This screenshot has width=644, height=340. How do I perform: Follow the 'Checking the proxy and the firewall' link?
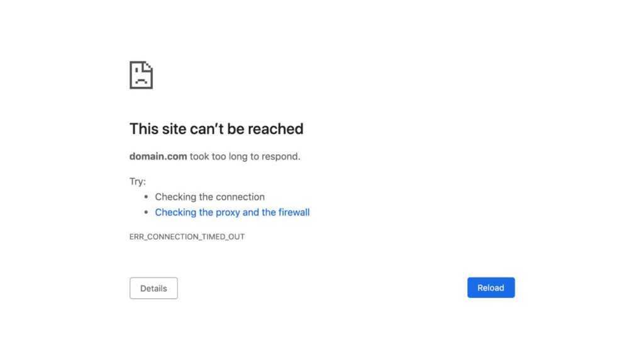pos(232,212)
